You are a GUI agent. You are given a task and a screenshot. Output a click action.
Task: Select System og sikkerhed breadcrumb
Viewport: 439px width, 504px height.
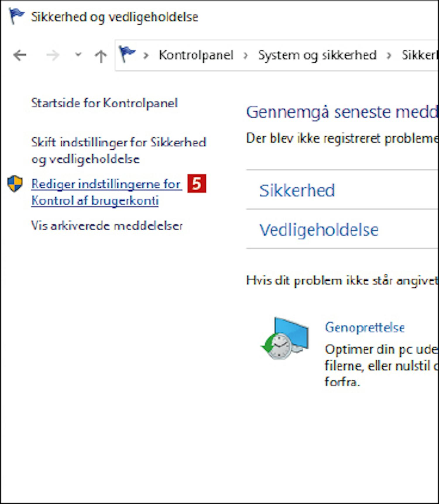tap(317, 55)
